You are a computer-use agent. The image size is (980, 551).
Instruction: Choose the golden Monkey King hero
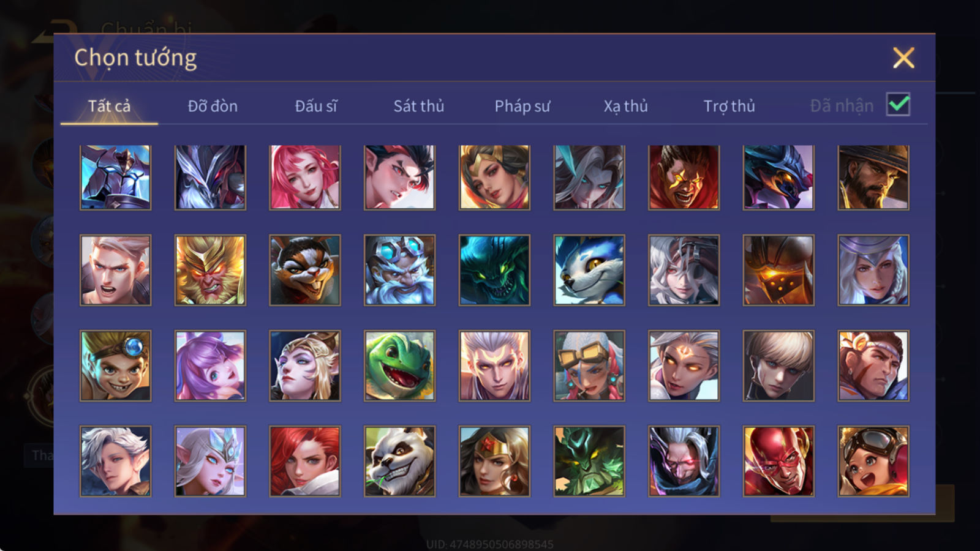210,270
